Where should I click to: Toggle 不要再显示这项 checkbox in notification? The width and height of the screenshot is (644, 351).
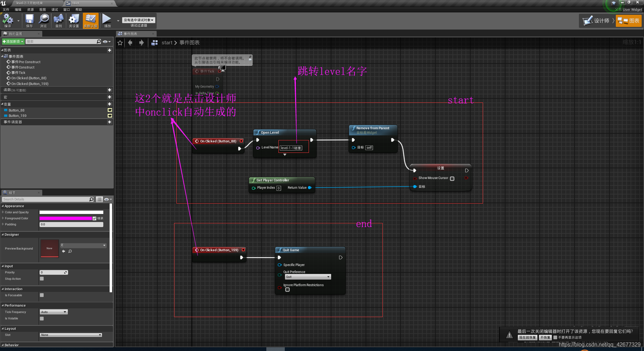coord(555,338)
